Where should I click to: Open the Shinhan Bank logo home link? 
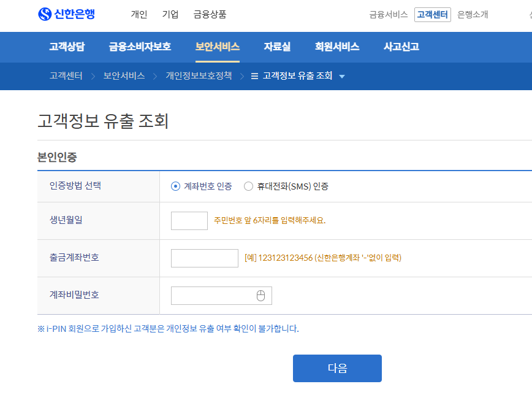pyautogui.click(x=66, y=14)
